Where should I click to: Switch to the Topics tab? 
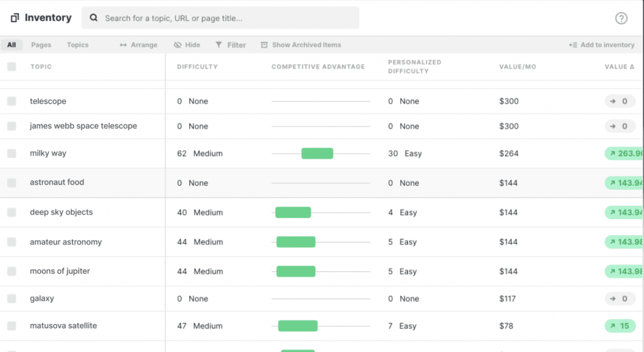[77, 45]
